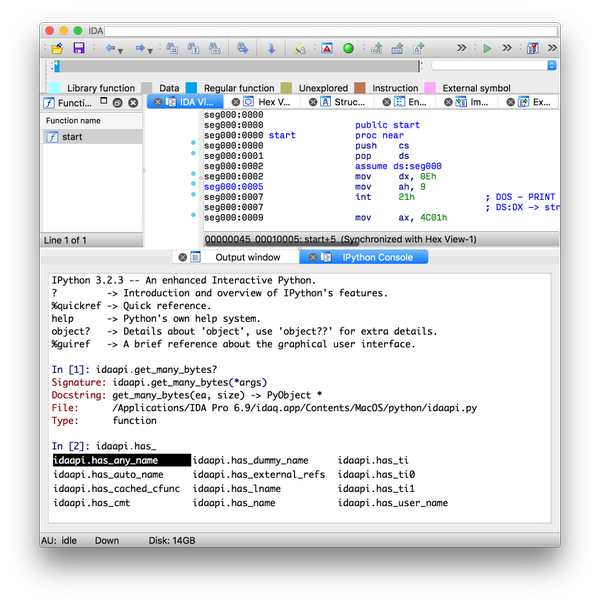Click the green circle toolbar icon
Screen dimensions: 600x604
tap(349, 48)
